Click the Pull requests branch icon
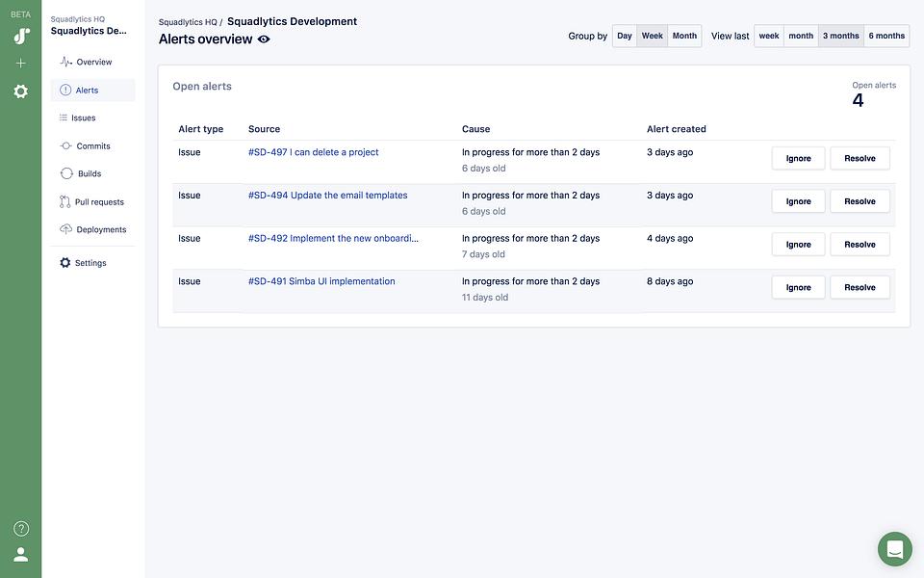This screenshot has height=578, width=924. point(64,201)
